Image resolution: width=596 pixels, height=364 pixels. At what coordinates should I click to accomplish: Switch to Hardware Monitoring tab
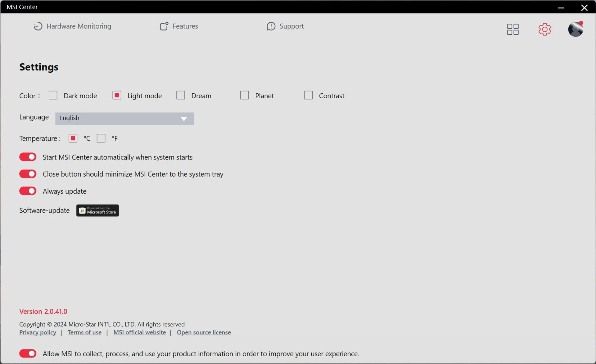coord(72,26)
